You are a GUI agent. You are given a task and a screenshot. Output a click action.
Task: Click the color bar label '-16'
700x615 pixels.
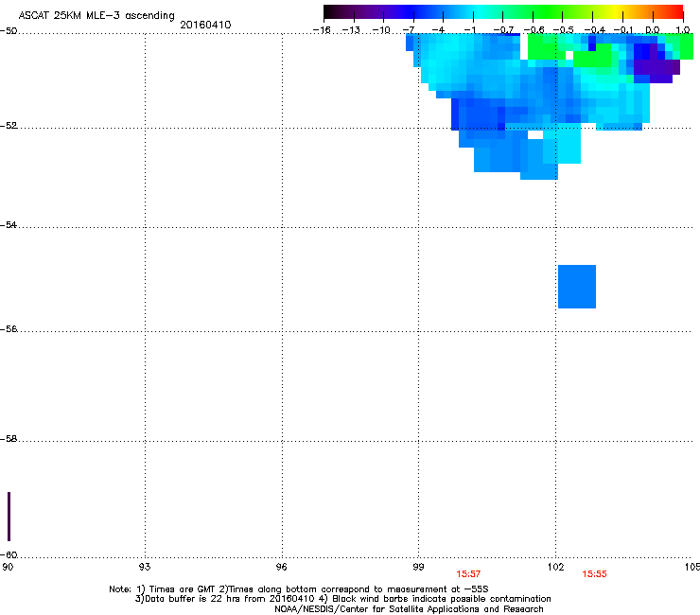coord(322,30)
